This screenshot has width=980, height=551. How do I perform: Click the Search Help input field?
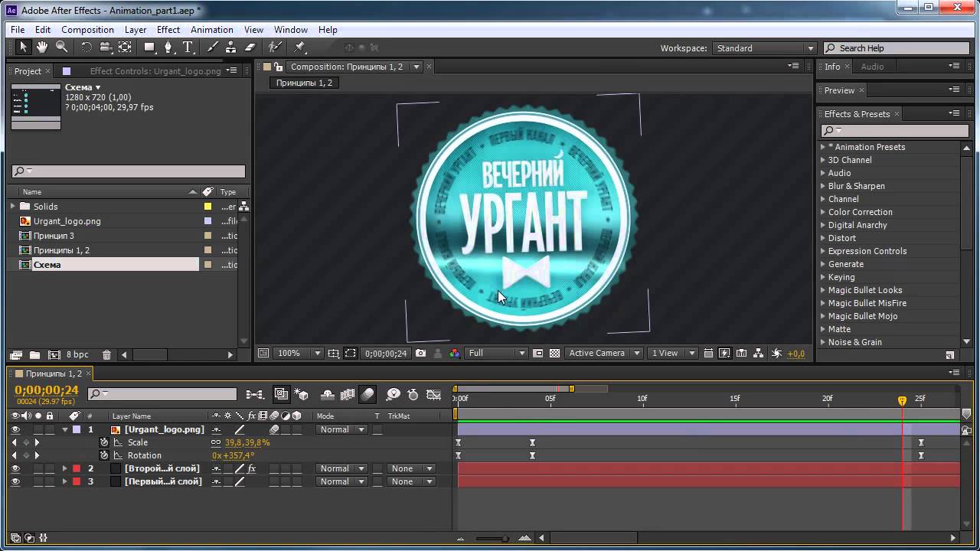tap(896, 48)
